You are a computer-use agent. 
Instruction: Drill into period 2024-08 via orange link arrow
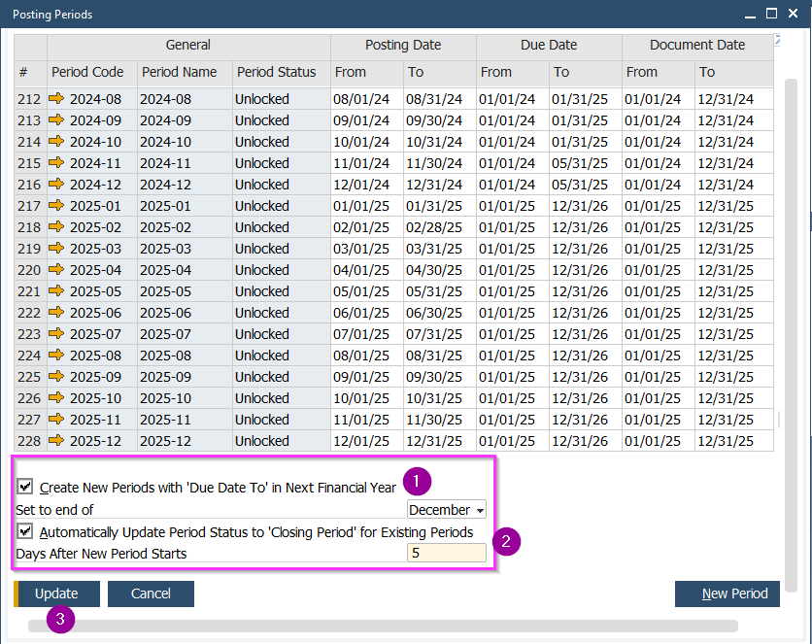pyautogui.click(x=56, y=99)
